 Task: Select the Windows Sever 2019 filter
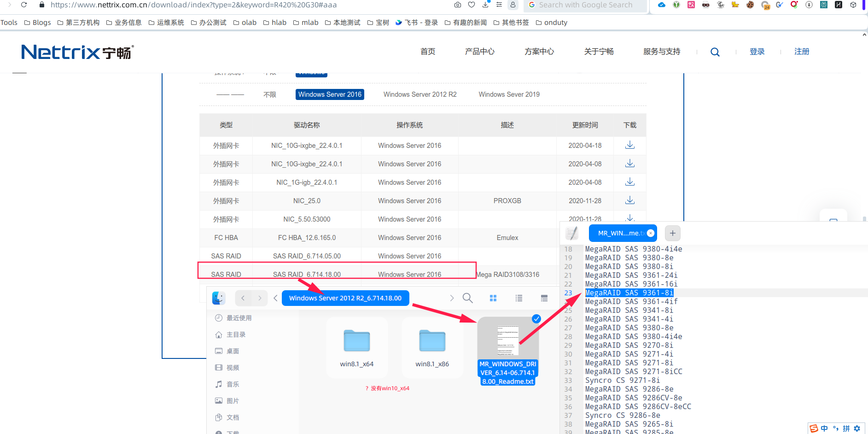click(509, 94)
